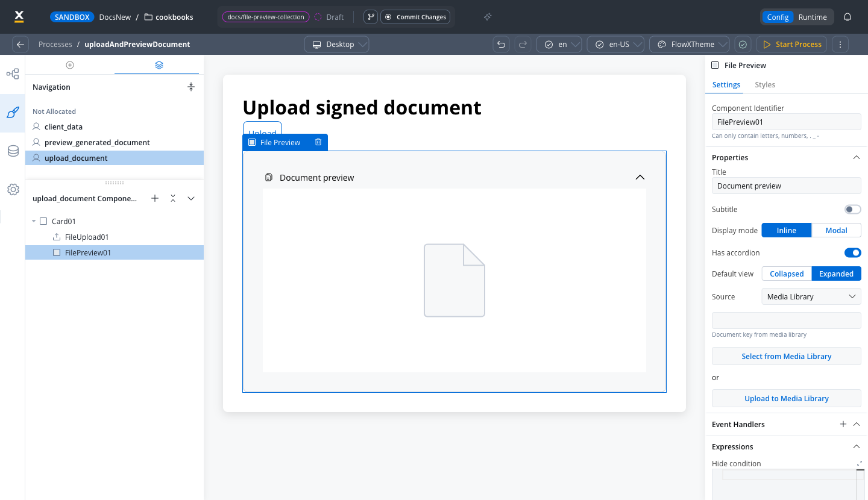The height and width of the screenshot is (500, 868).
Task: Set Default view to Collapsed
Action: click(x=787, y=273)
